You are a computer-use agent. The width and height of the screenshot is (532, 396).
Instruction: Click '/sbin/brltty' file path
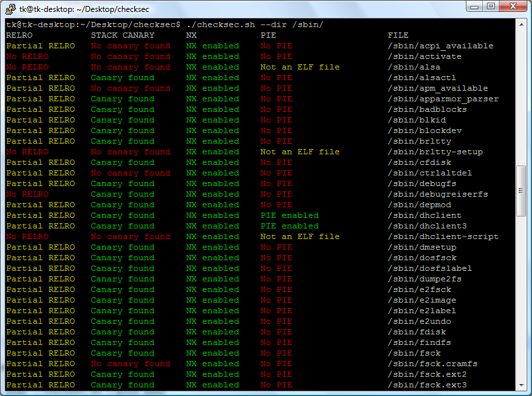[419, 141]
